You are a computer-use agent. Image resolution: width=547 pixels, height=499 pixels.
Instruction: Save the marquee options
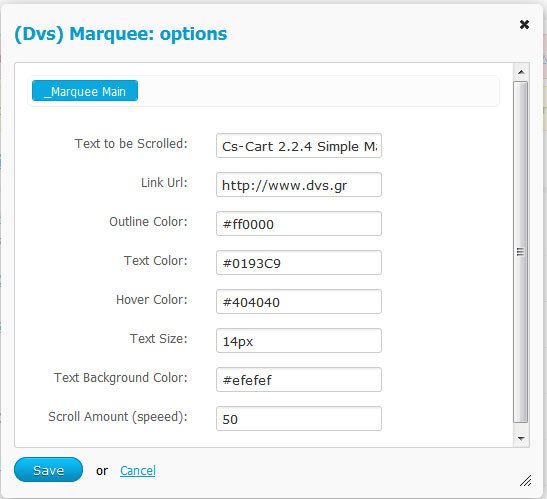tap(48, 470)
